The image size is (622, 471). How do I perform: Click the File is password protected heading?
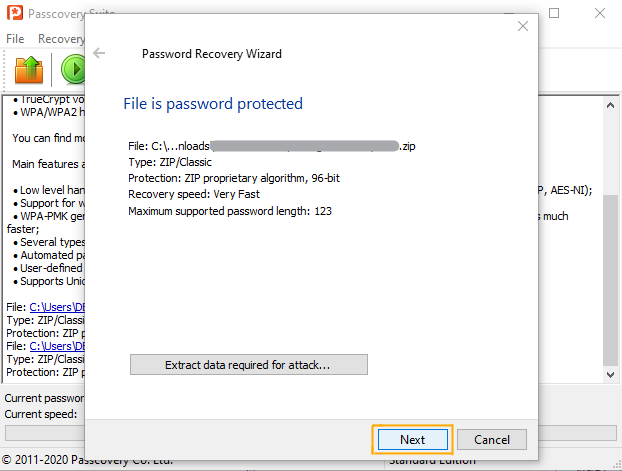pos(212,104)
